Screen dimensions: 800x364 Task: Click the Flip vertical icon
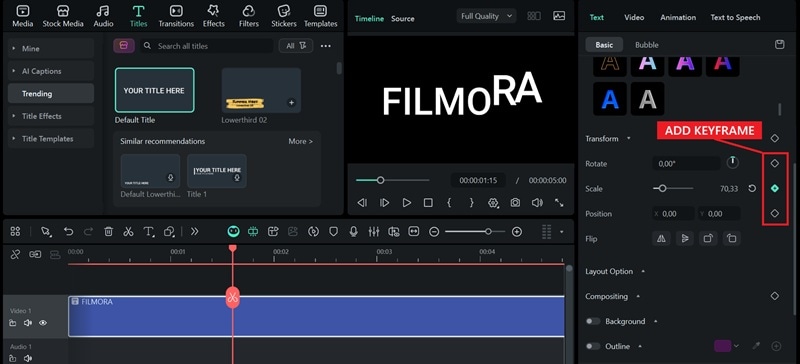click(685, 238)
